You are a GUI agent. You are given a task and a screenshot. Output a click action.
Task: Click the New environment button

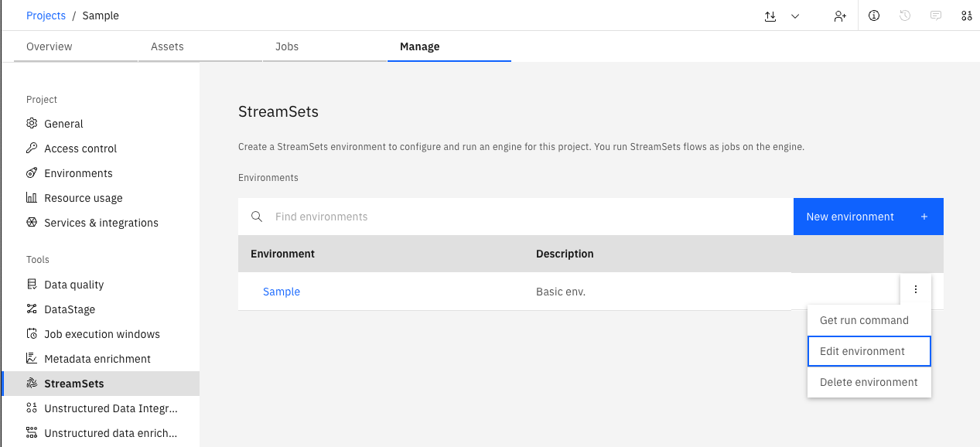pyautogui.click(x=869, y=217)
